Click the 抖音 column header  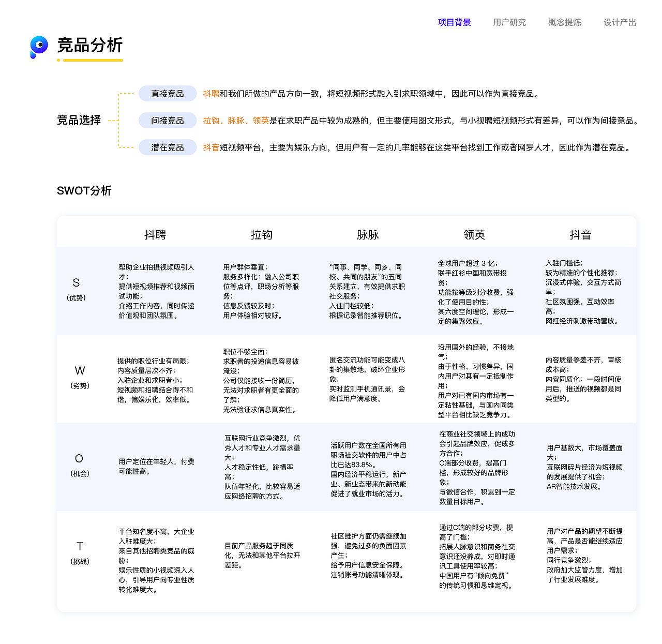point(580,235)
